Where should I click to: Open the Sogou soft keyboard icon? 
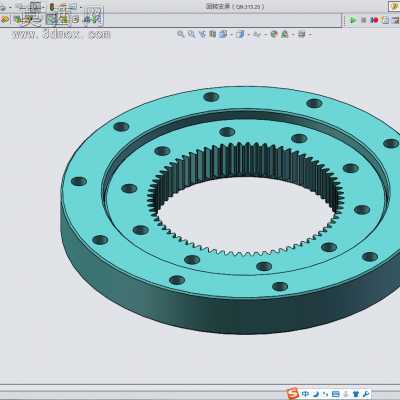coord(335,394)
